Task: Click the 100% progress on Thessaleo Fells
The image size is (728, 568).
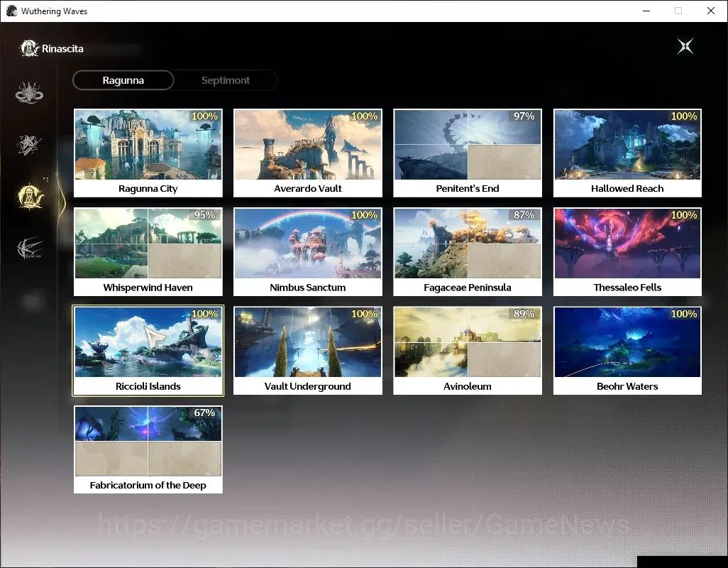Action: pyautogui.click(x=684, y=215)
